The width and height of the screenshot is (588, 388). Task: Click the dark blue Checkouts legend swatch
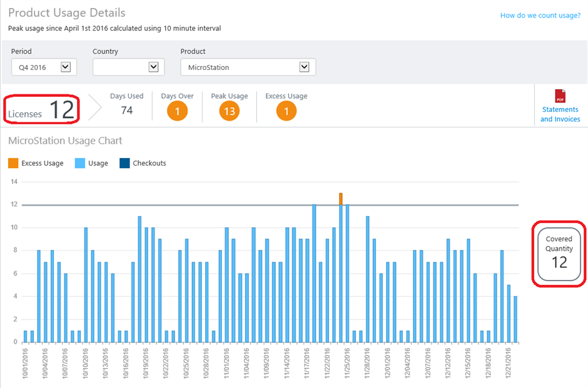[x=124, y=163]
